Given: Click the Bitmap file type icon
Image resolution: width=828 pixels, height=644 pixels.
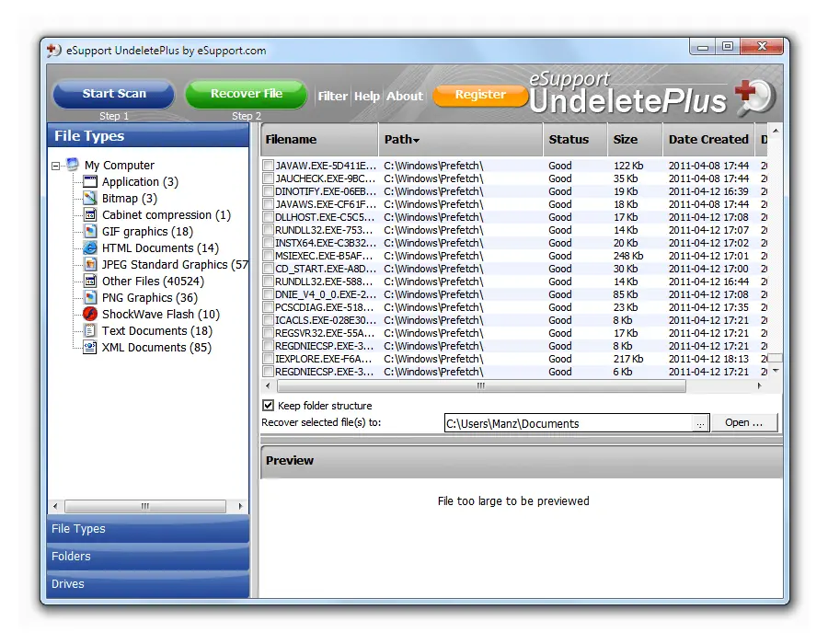Looking at the screenshot, I should tap(90, 198).
